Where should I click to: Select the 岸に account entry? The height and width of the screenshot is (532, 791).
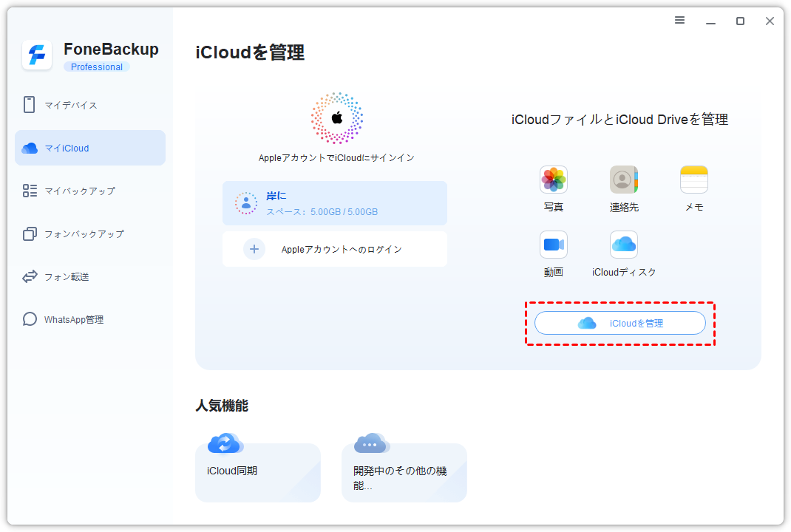tap(335, 203)
